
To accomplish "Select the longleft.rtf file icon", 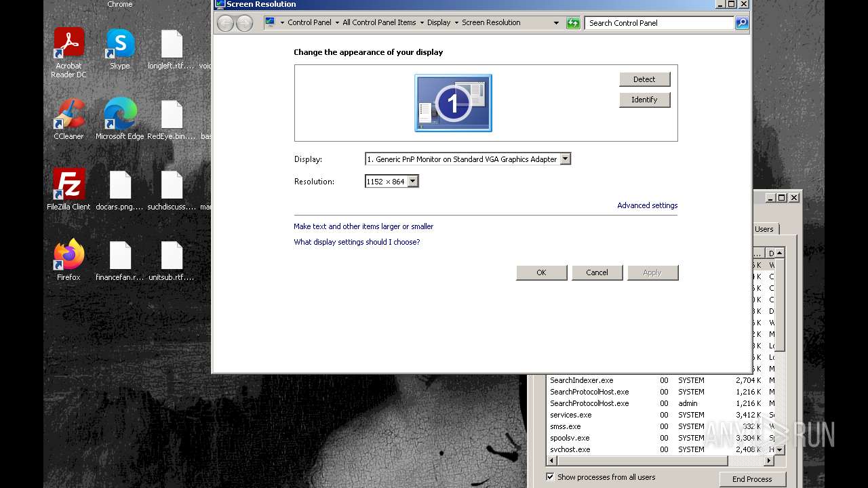I will [172, 49].
